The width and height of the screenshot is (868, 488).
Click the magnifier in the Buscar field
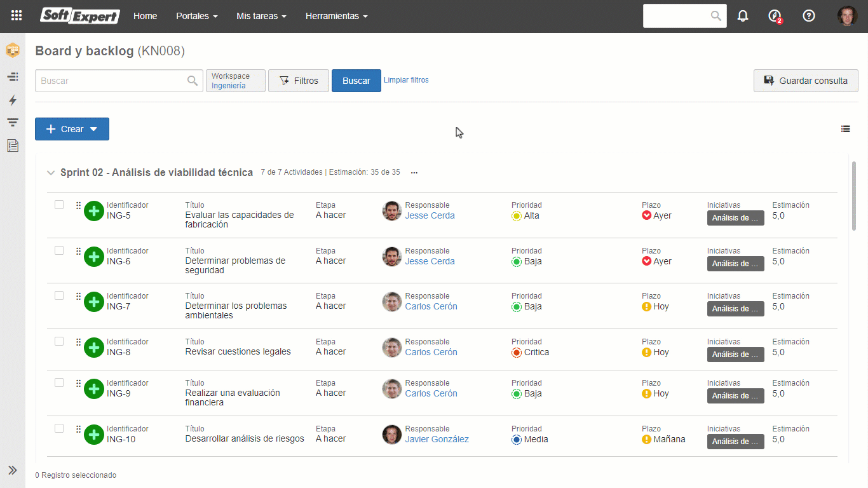click(x=193, y=81)
